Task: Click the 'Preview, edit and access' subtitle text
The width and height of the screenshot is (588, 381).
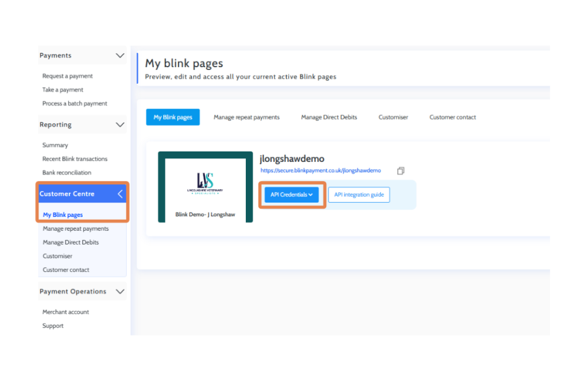Action: 241,77
